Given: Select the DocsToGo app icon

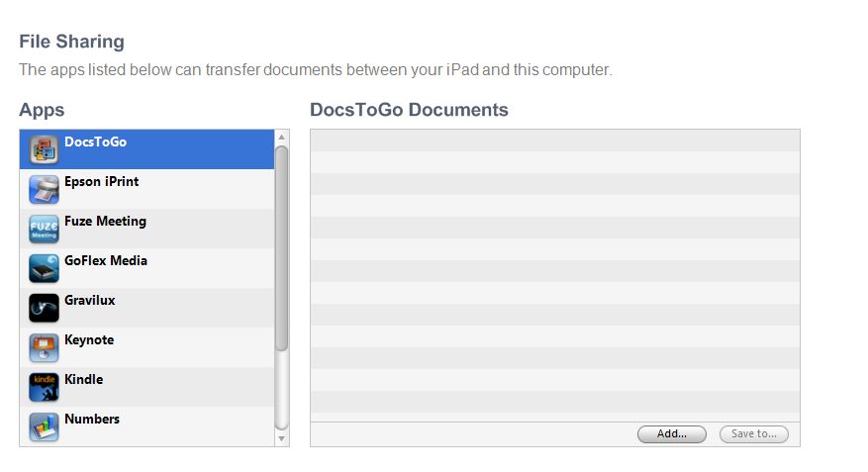Looking at the screenshot, I should click(x=44, y=149).
